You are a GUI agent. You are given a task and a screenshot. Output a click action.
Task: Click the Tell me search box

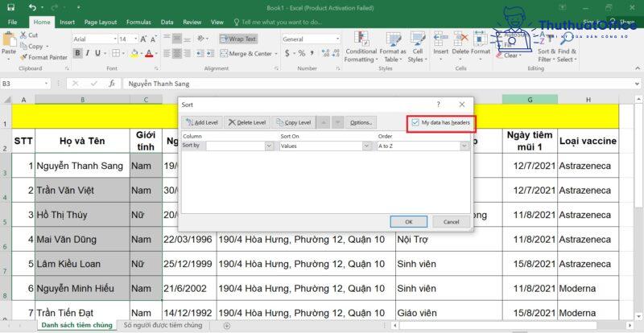click(x=278, y=23)
